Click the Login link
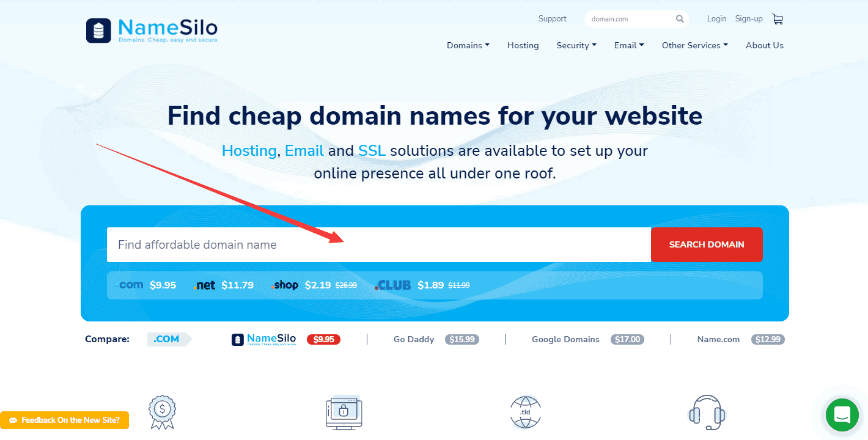Screen dimensions: 868x440 pyautogui.click(x=716, y=19)
